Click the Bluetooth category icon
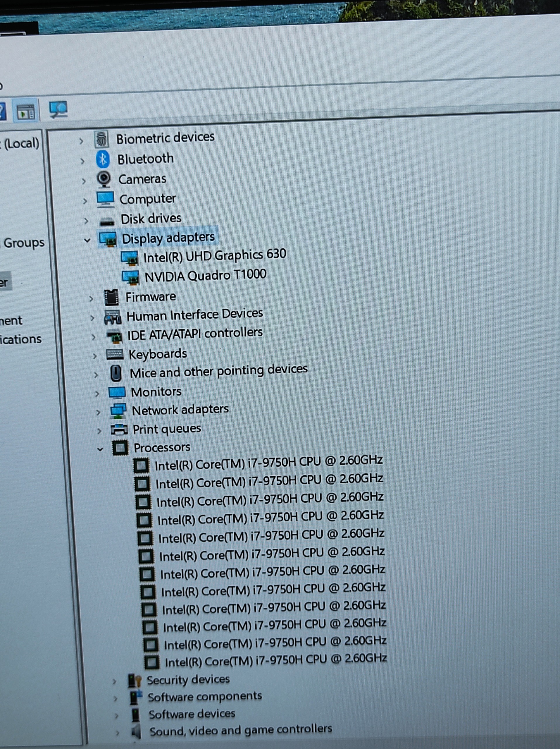 103,159
